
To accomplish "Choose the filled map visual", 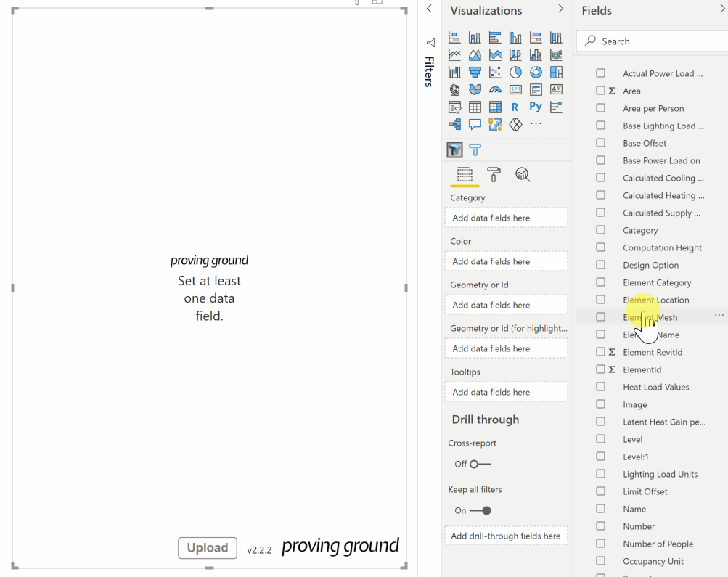I will [475, 89].
